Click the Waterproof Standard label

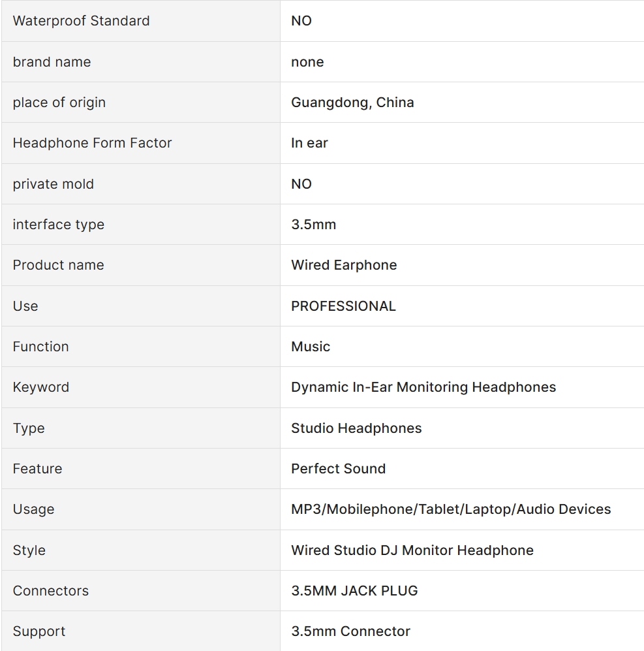(82, 21)
